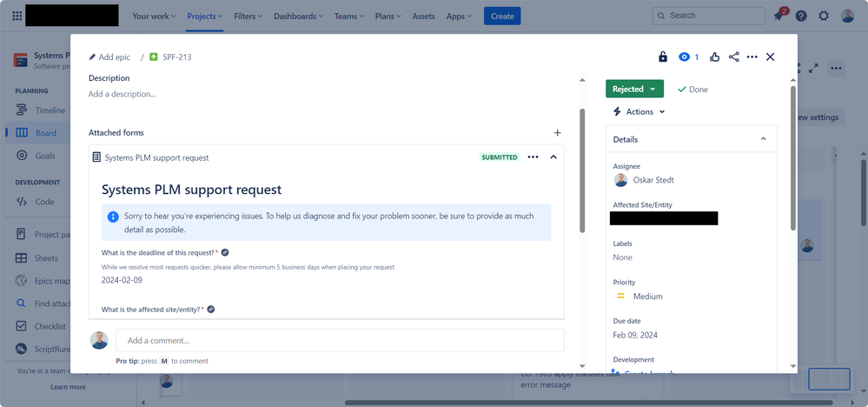
Task: Open the Rejected status dropdown
Action: 634,89
